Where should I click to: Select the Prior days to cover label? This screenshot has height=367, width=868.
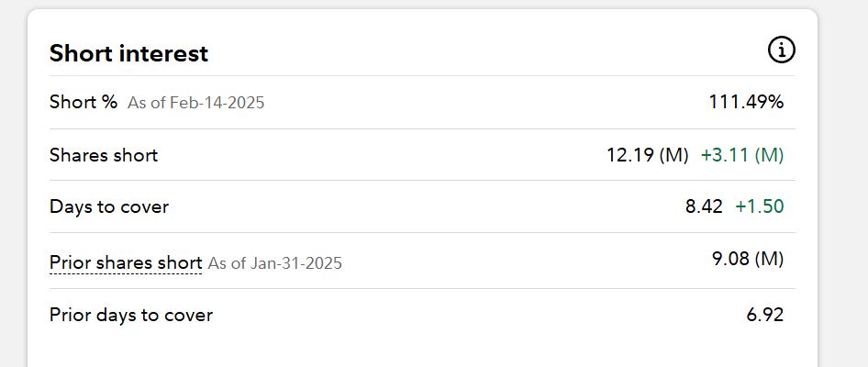click(x=131, y=315)
